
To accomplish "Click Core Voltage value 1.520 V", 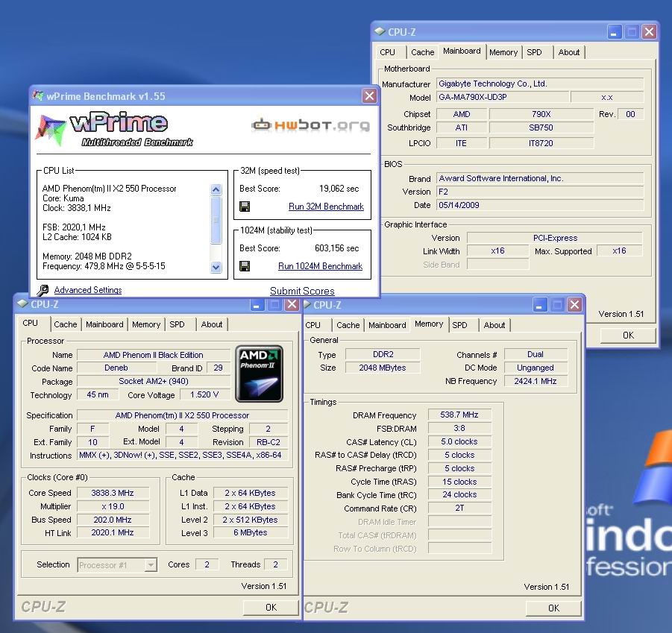I will pyautogui.click(x=204, y=394).
